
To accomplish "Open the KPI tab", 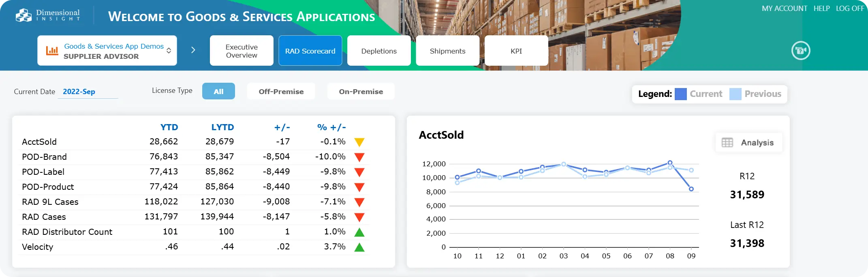I will (x=516, y=51).
